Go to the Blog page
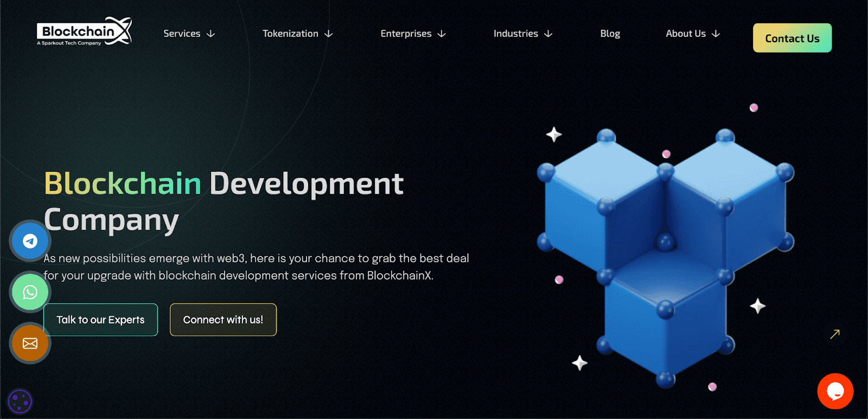The height and width of the screenshot is (419, 868). pos(610,34)
